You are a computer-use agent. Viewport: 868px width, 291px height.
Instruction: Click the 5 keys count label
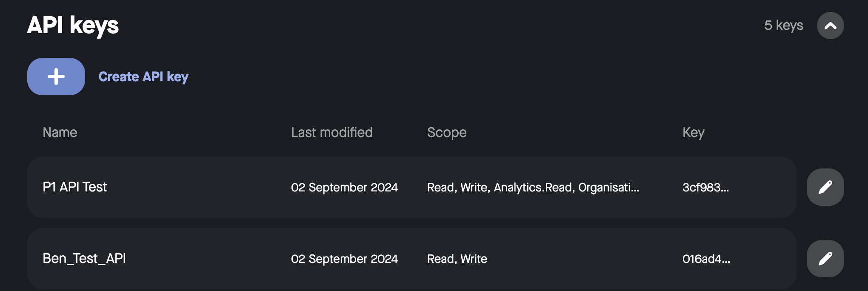[784, 25]
